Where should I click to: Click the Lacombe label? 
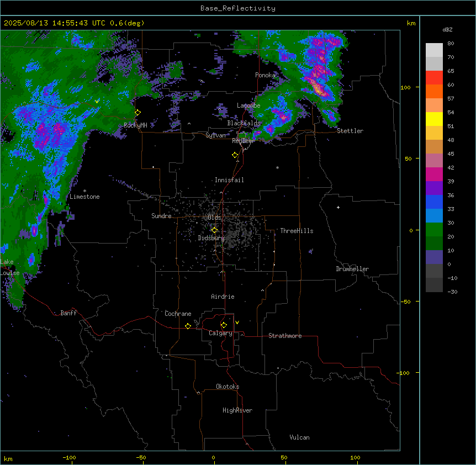(248, 105)
